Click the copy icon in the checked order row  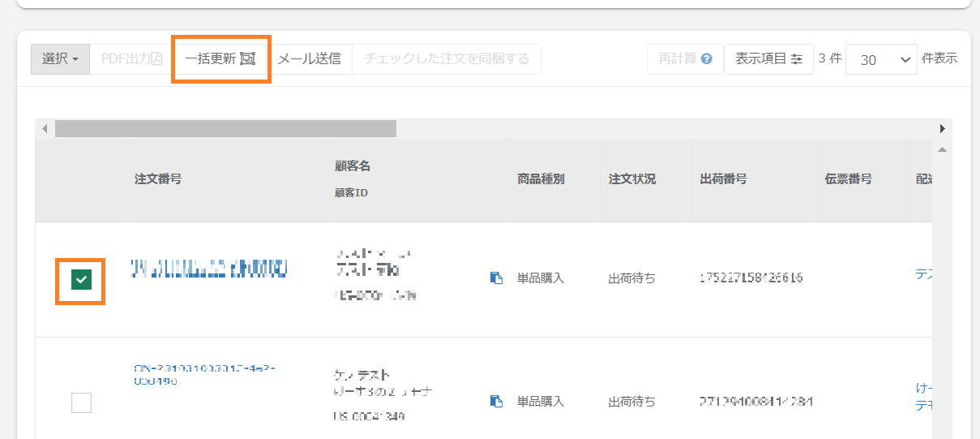[x=496, y=278]
